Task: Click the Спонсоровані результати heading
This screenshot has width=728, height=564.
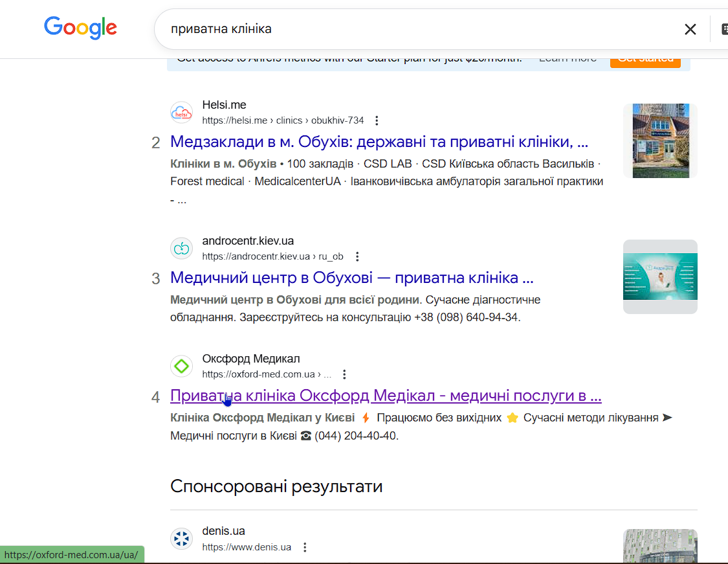Action: (x=276, y=486)
